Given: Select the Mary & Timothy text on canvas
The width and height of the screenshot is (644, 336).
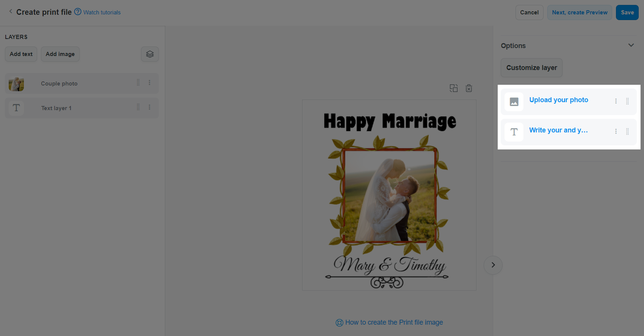Looking at the screenshot, I should click(x=389, y=265).
